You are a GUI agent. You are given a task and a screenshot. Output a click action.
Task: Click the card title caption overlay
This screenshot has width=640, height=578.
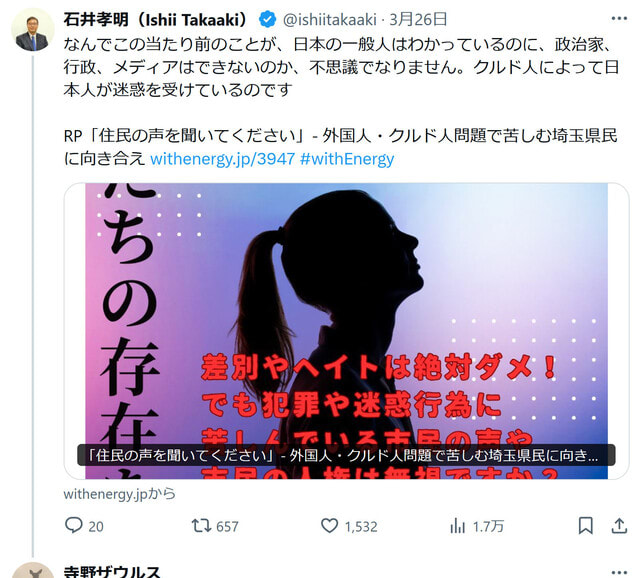346,455
